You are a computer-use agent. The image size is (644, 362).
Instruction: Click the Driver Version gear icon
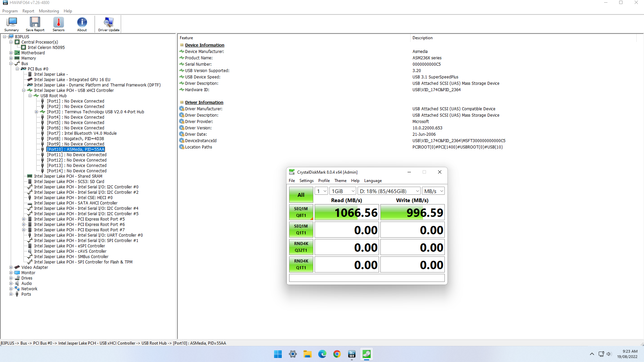pyautogui.click(x=182, y=128)
